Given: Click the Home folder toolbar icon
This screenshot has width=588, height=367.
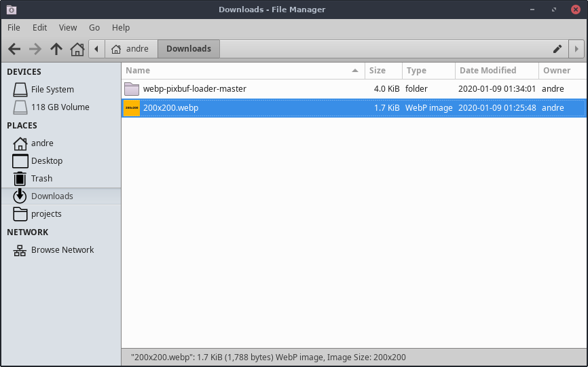Looking at the screenshot, I should pyautogui.click(x=77, y=49).
